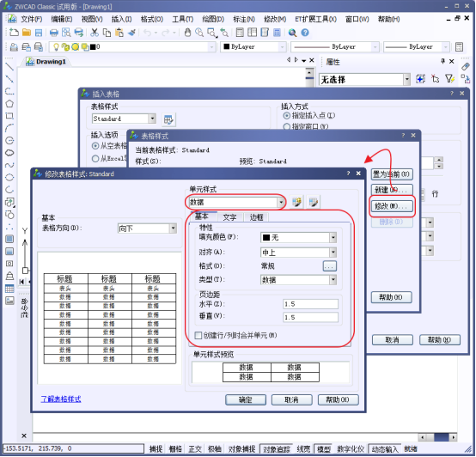Click the Cut scissors icon
The width and height of the screenshot is (476, 457).
[x=95, y=33]
